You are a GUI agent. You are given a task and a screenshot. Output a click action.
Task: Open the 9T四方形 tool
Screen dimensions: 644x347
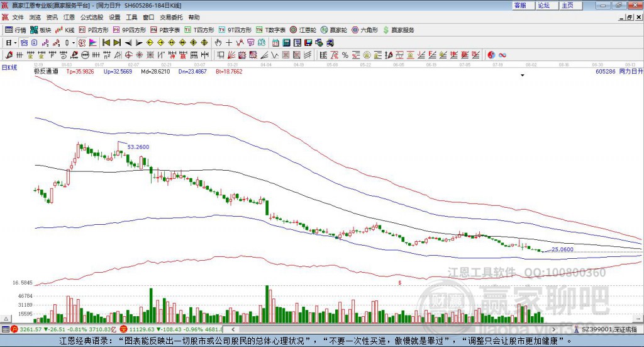click(x=235, y=30)
